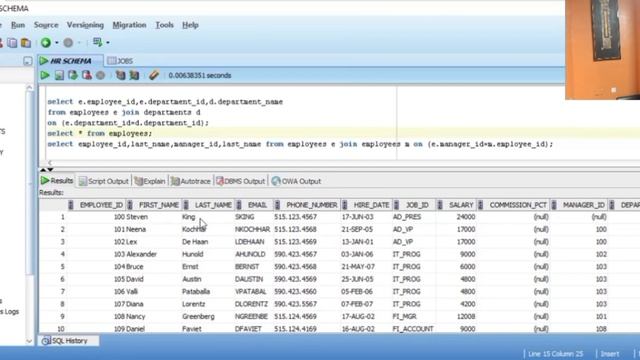Click the sort icon beside HIRE_DATE header

[344, 205]
